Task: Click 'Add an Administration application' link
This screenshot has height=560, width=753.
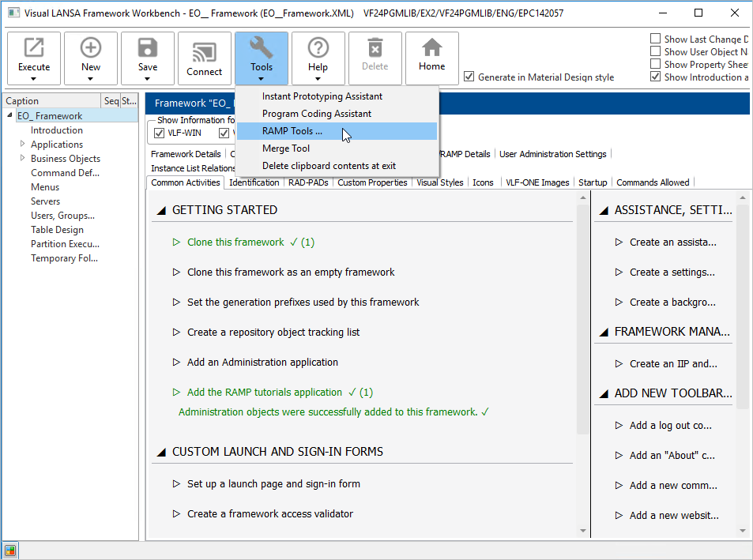Action: pos(262,362)
